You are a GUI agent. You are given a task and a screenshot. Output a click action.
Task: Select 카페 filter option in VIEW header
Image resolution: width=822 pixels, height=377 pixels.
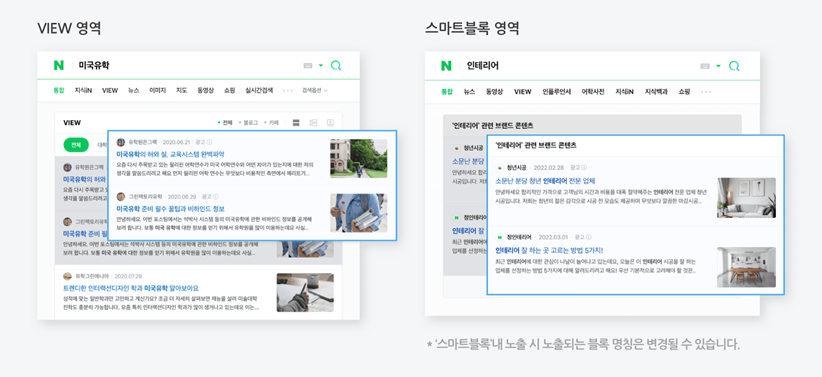[272, 123]
